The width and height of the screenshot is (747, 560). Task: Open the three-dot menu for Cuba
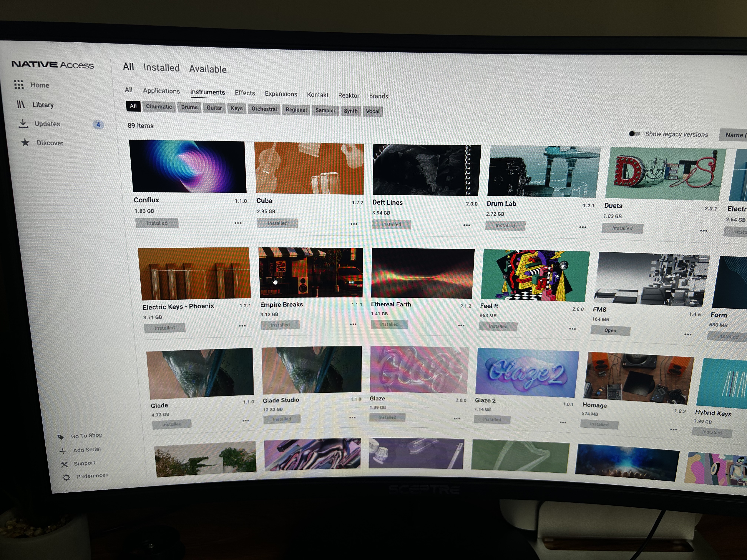click(x=353, y=224)
